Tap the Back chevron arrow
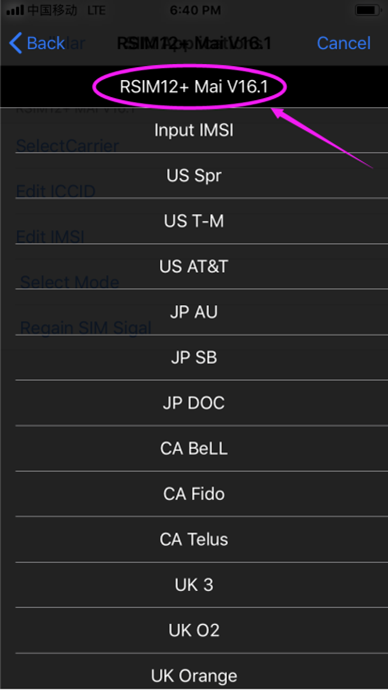 (15, 43)
